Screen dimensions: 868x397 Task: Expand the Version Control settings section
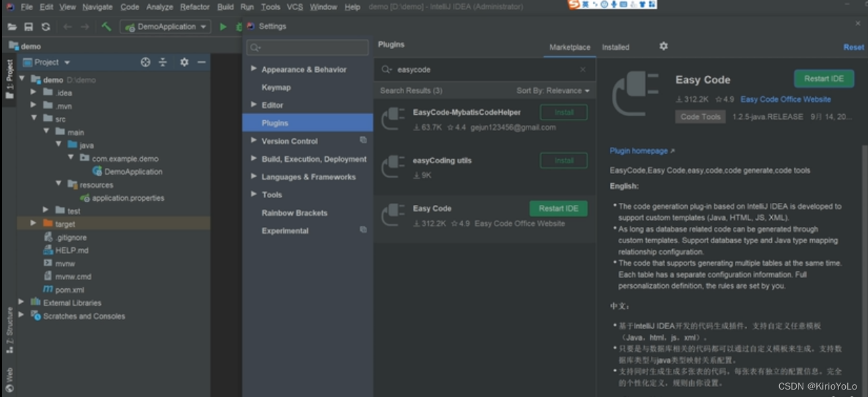(x=253, y=140)
